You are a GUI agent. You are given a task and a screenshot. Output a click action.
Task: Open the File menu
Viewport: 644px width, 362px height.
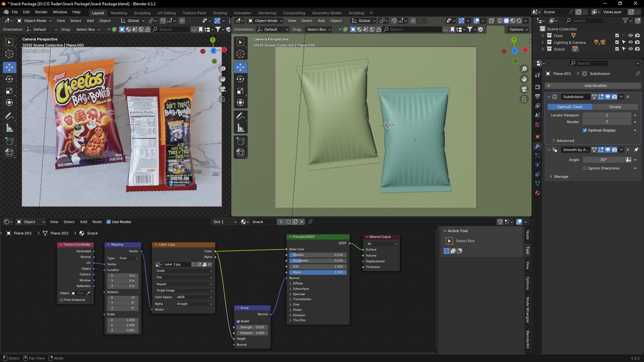(14, 12)
